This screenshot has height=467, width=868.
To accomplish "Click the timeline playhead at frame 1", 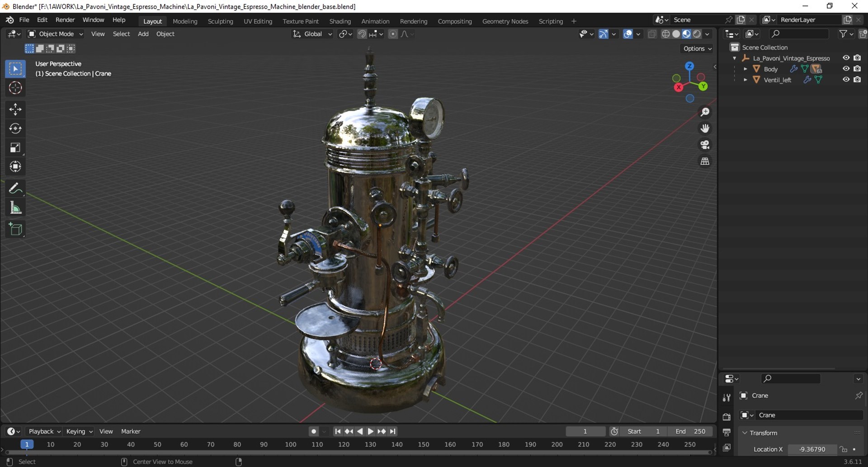I will (27, 444).
